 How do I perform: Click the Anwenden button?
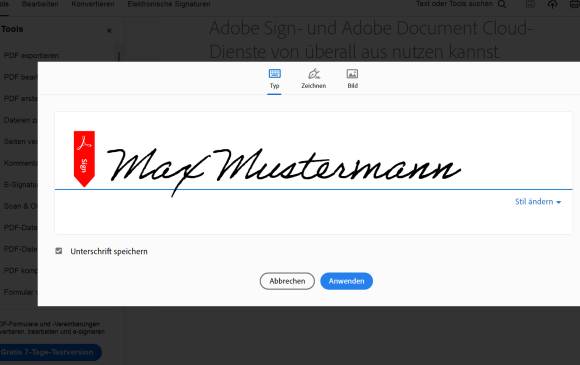[x=347, y=281]
